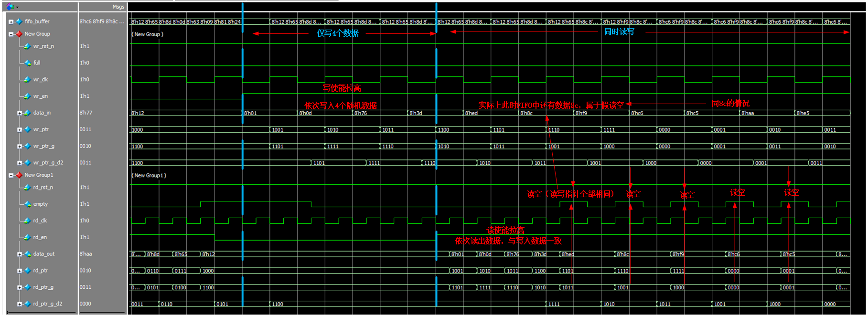Click the rd_en signal icon
Viewport: 868px width, 316px height.
pos(28,237)
